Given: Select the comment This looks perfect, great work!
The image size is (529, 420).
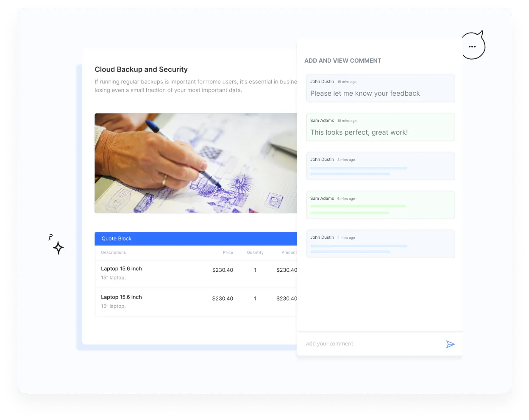Looking at the screenshot, I should click(x=359, y=132).
